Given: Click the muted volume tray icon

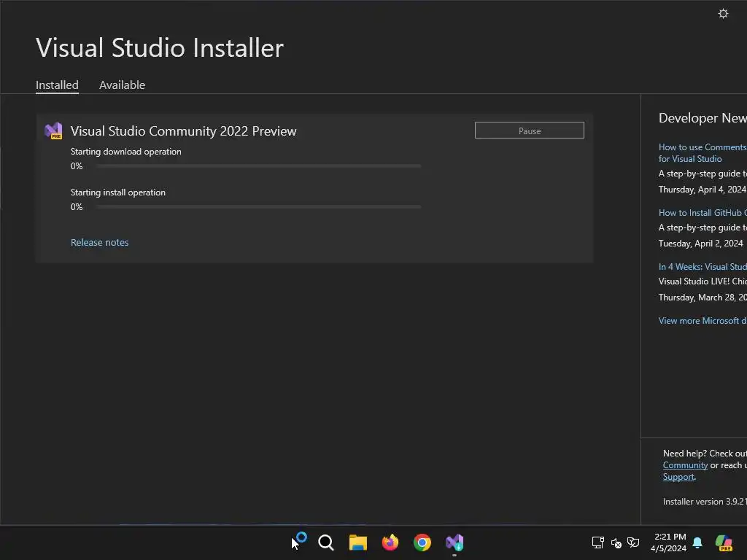Looking at the screenshot, I should coord(616,542).
